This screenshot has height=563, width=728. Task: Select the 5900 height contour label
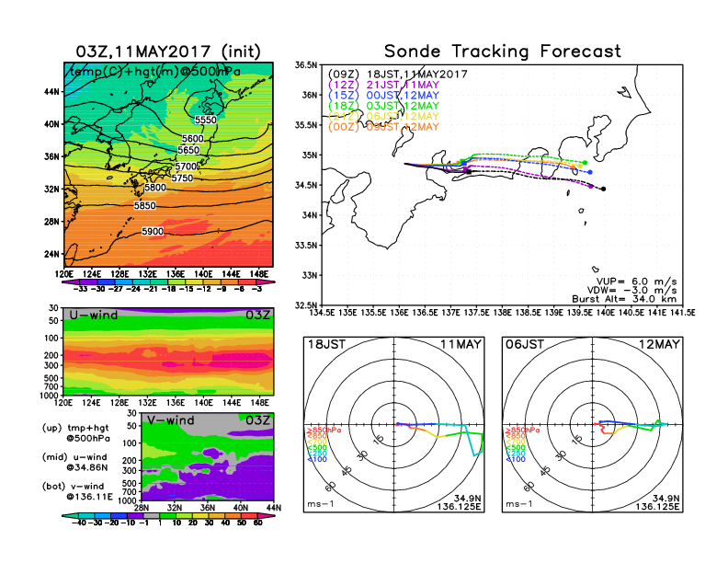153,232
